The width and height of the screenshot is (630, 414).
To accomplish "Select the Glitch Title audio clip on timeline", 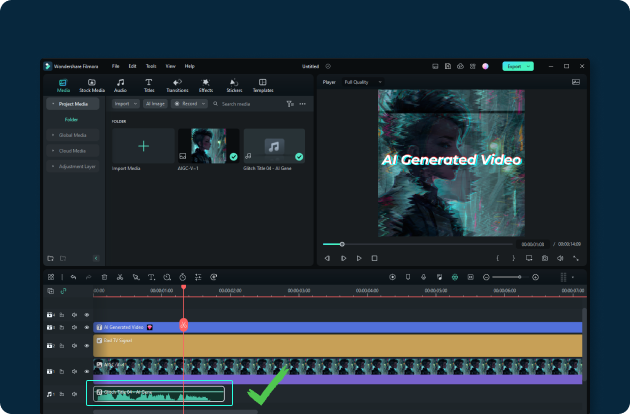I will (159, 394).
